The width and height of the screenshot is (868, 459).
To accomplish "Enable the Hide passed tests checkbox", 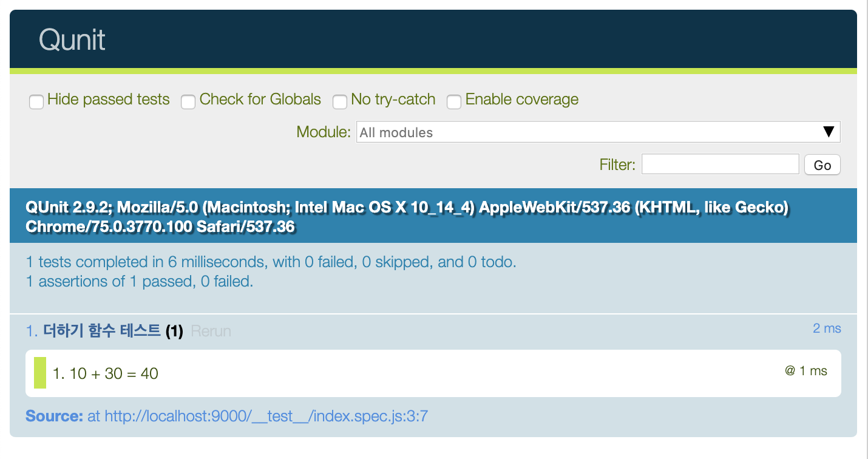I will click(x=36, y=101).
